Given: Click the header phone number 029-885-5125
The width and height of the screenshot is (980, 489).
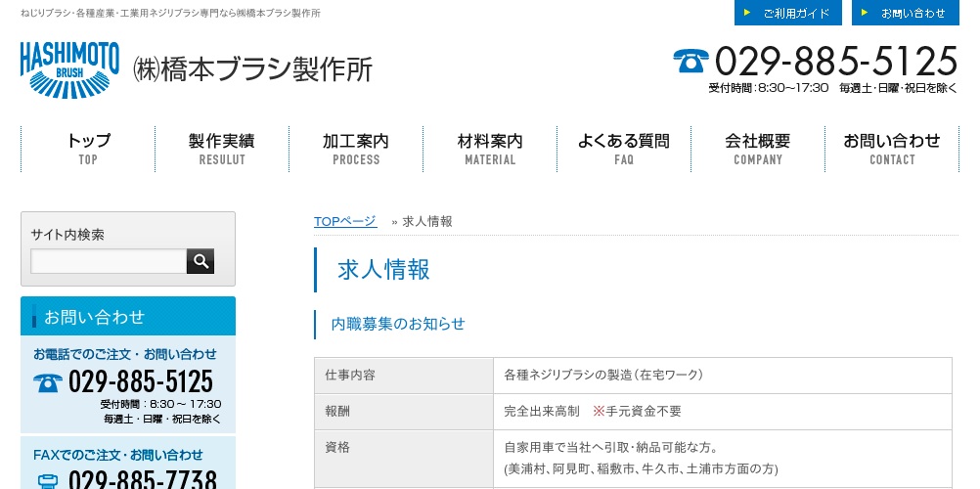Looking at the screenshot, I should [x=835, y=62].
